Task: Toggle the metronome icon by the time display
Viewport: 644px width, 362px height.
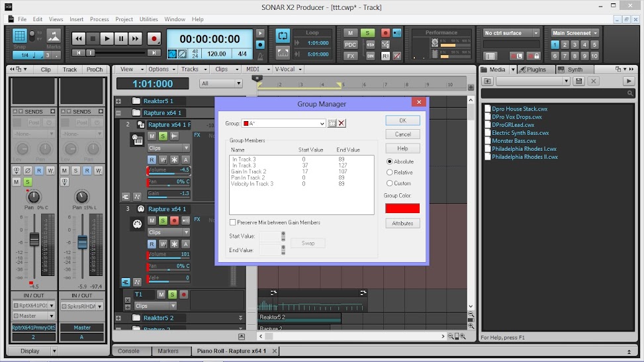Action: pos(260,56)
